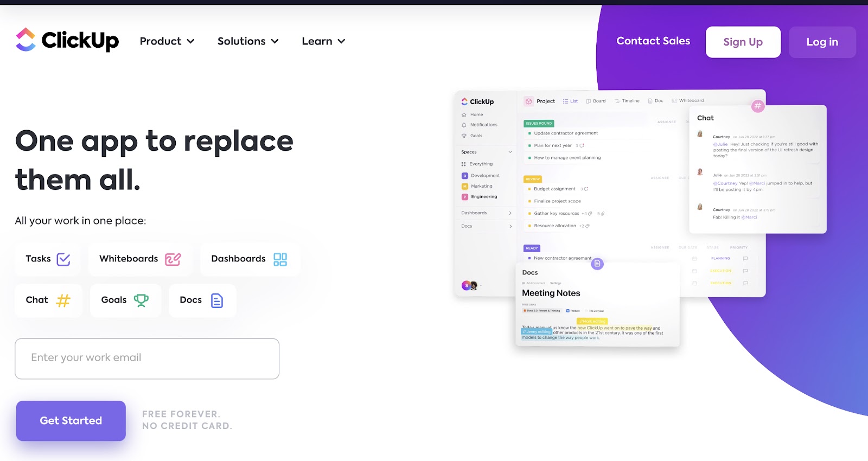Select the Tasks feature chip
The width and height of the screenshot is (868, 461).
[x=48, y=259]
